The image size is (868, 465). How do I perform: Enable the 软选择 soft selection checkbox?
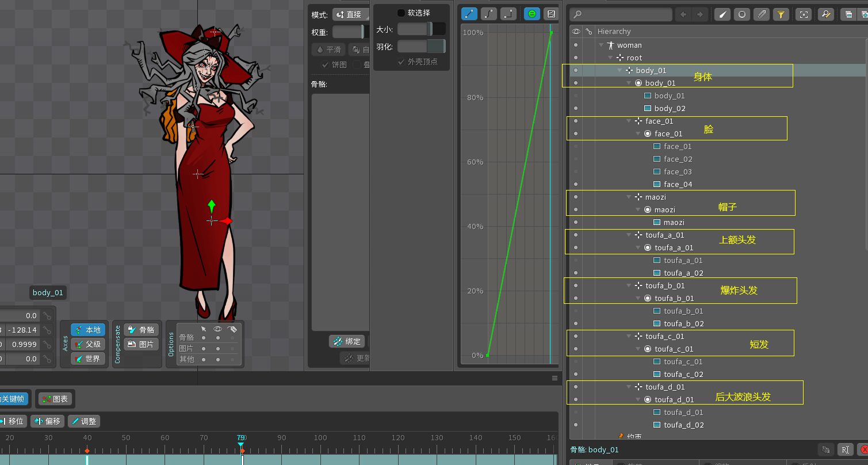point(402,13)
